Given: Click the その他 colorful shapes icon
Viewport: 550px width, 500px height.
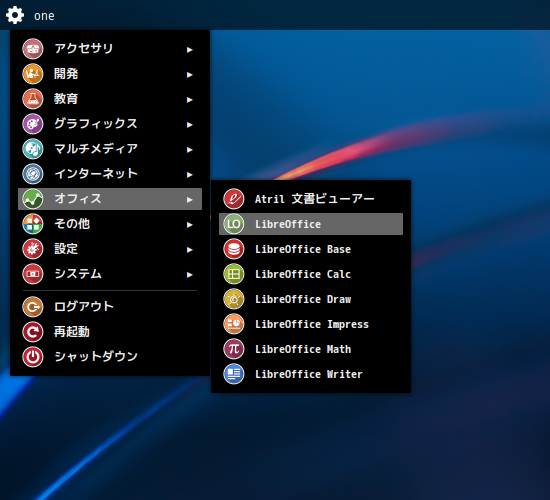Looking at the screenshot, I should pos(33,224).
